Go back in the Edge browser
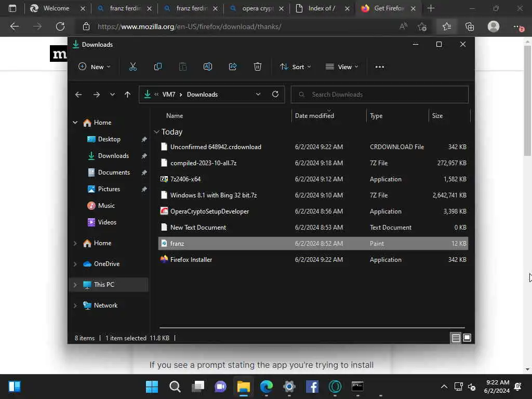This screenshot has width=532, height=399. [x=14, y=26]
